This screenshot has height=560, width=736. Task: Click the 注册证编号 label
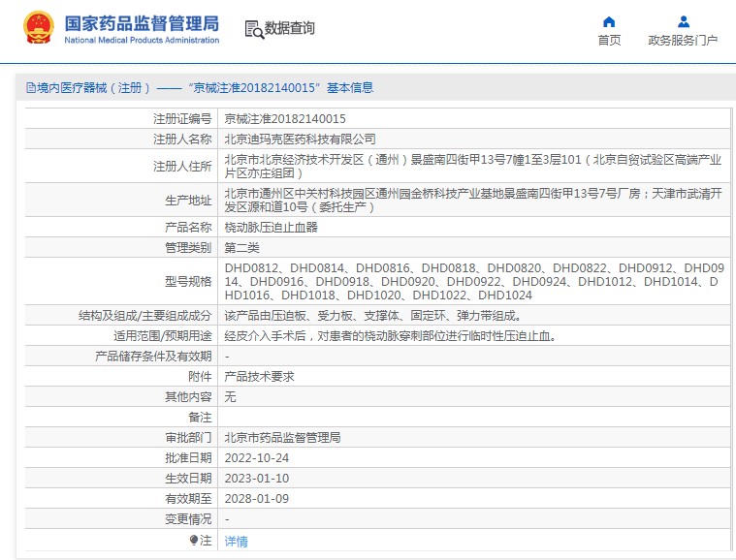pos(182,118)
